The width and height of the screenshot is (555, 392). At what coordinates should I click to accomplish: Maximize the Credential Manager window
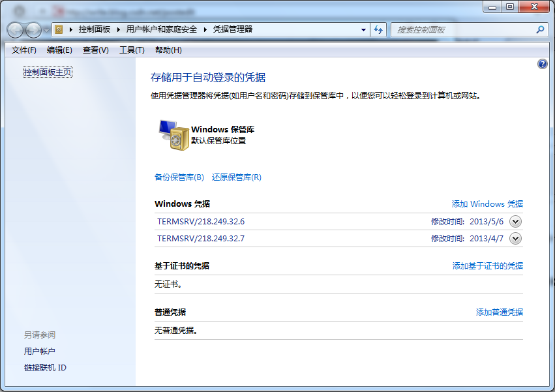coord(510,7)
